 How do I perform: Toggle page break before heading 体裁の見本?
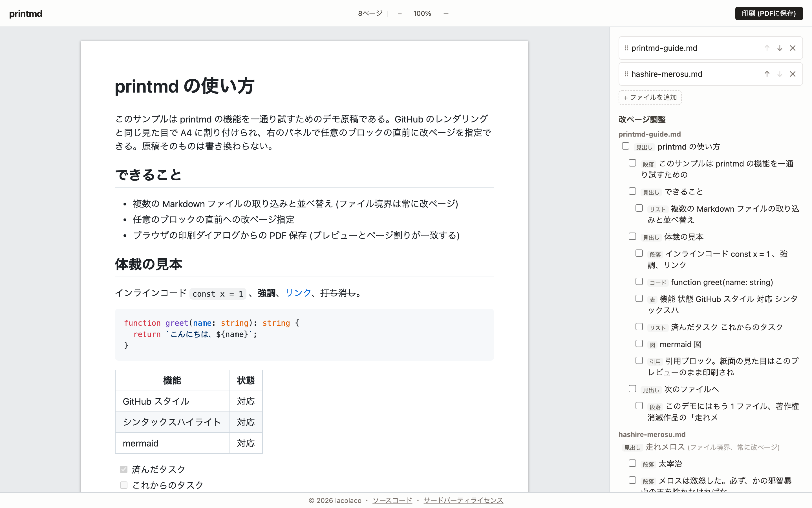click(x=632, y=237)
